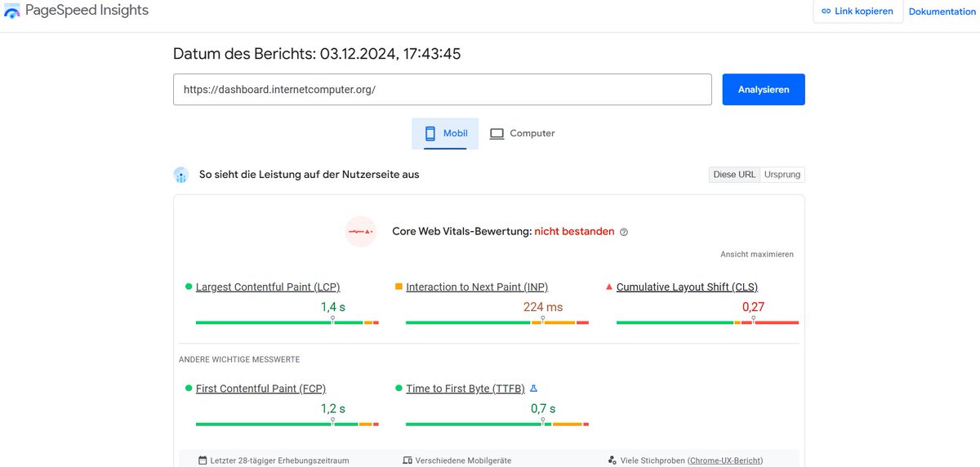
Task: Select the 'Diese URL' toggle
Action: click(734, 175)
